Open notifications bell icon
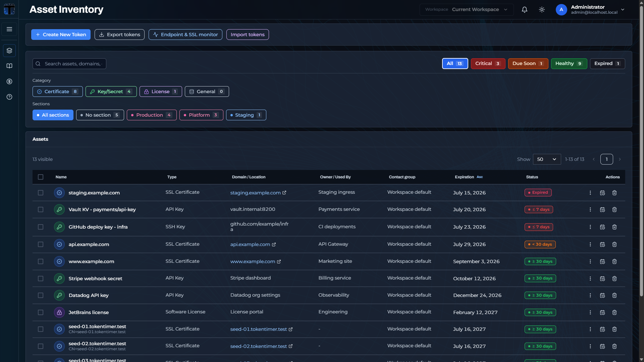The image size is (644, 362). 525,10
